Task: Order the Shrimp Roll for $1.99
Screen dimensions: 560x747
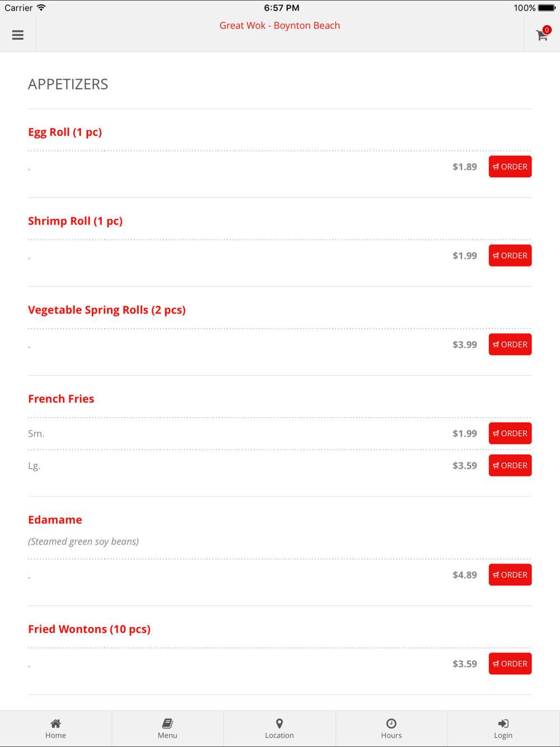Action: (510, 256)
